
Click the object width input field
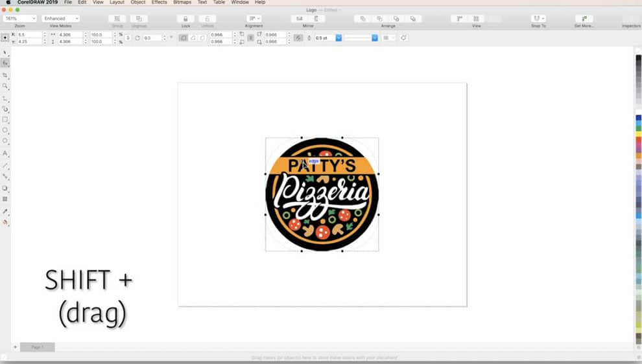[70, 35]
